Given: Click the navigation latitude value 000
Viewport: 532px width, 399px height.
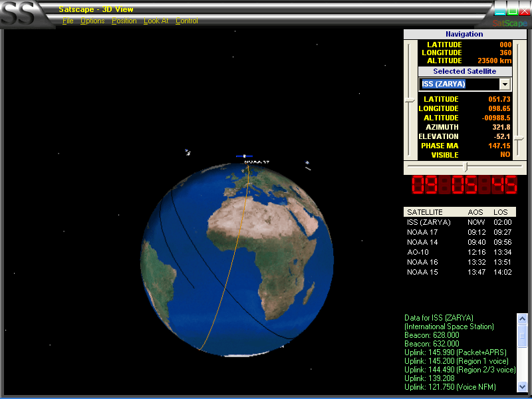Looking at the screenshot, I should tap(505, 45).
